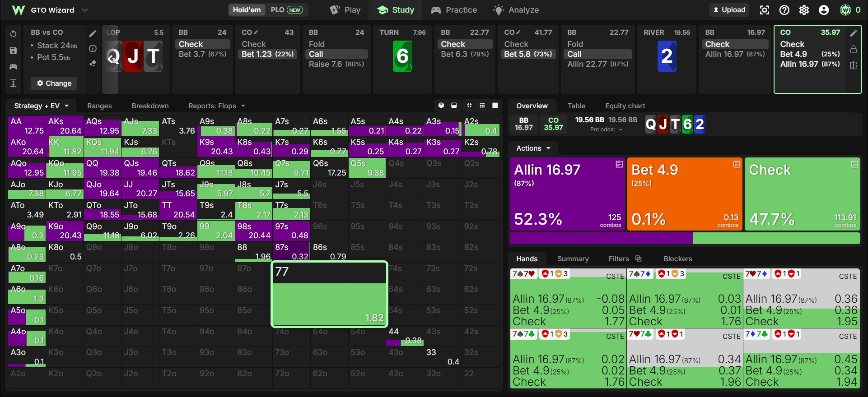The width and height of the screenshot is (868, 397).
Task: Click the save disk icon in left sidebar
Action: coord(13,51)
